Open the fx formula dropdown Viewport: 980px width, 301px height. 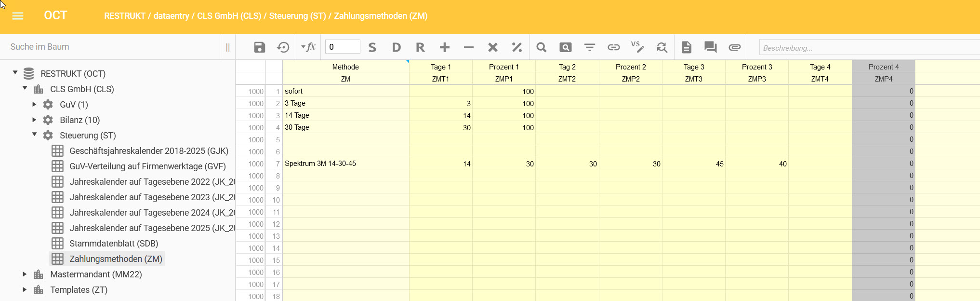(x=308, y=47)
